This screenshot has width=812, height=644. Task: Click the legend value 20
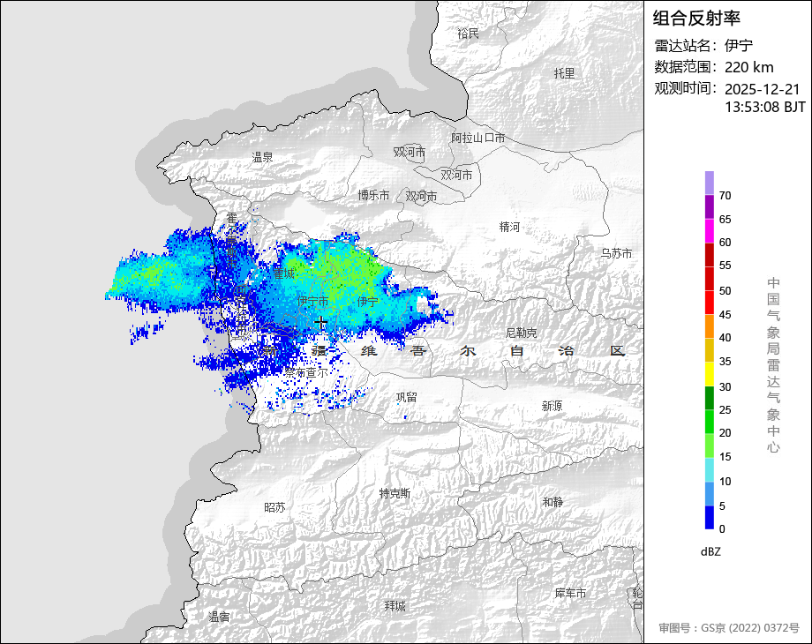725,433
